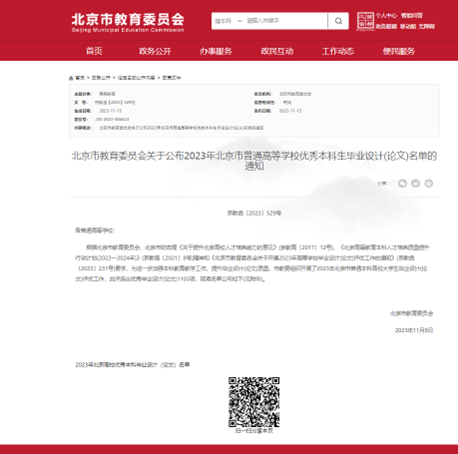Open 无障碍 accessibility mode
The height and width of the screenshot is (454, 458).
[x=427, y=26]
